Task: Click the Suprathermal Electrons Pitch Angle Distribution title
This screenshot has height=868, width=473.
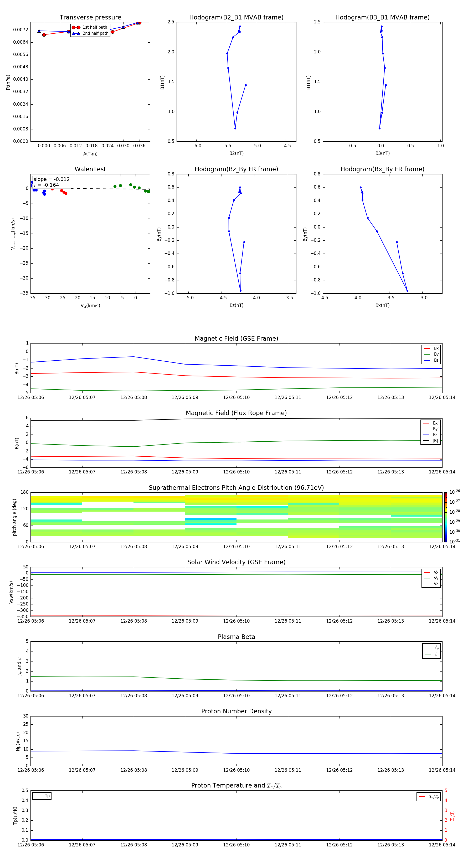Action: (236, 488)
